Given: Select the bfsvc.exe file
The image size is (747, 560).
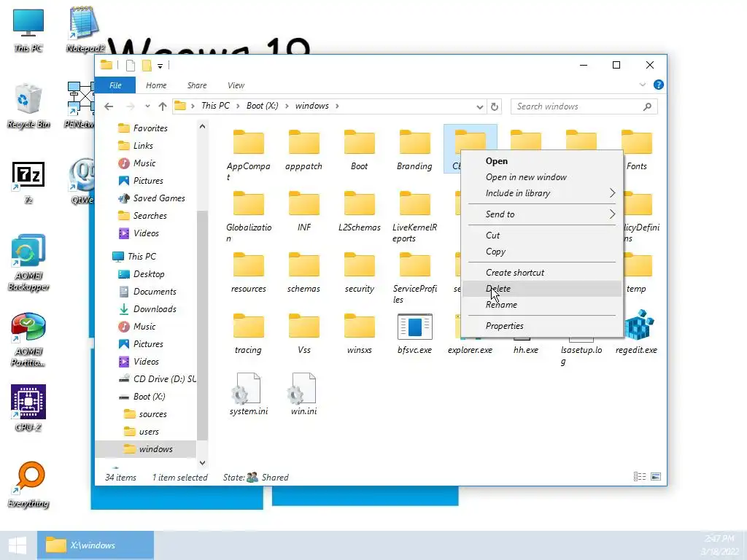Looking at the screenshot, I should point(414,333).
